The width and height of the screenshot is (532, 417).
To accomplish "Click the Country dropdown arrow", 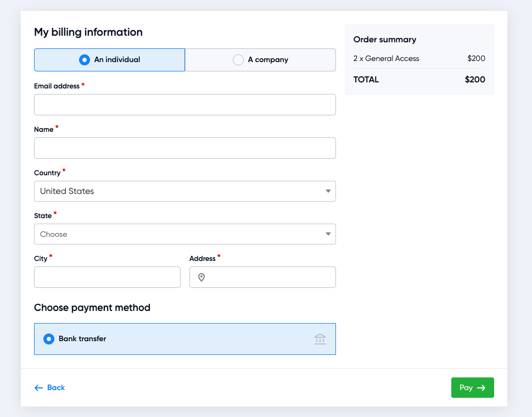I will pos(328,191).
